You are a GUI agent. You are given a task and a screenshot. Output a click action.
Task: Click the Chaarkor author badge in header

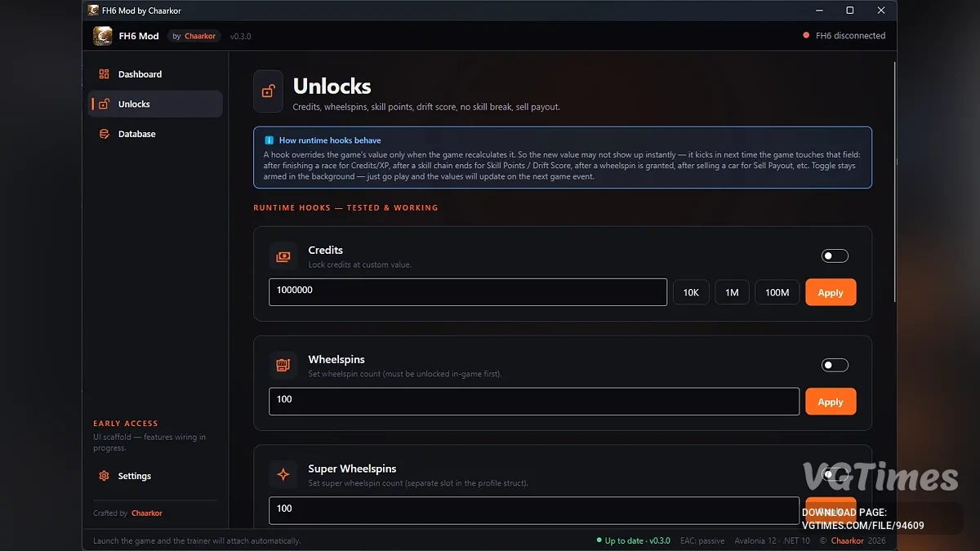(x=194, y=36)
